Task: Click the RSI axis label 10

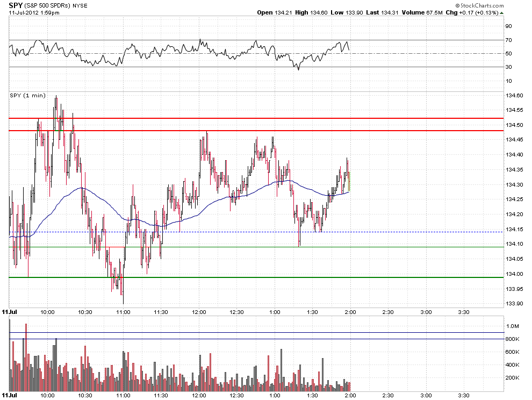Action: 508,81
